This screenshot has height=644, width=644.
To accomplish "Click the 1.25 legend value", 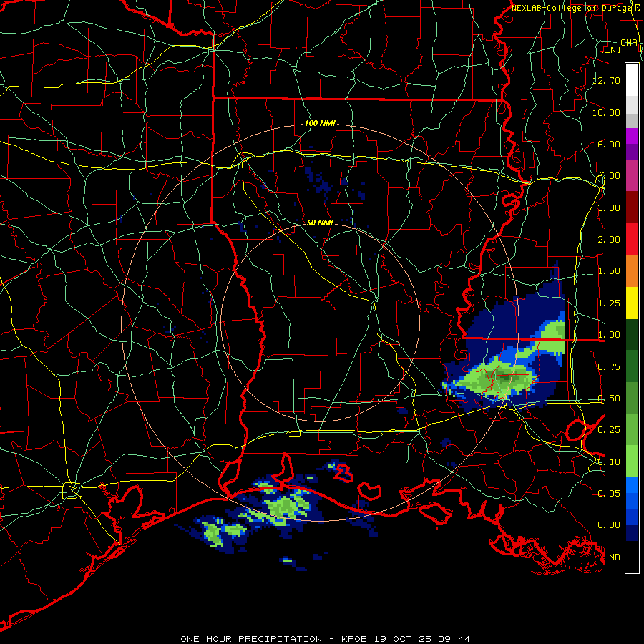I will tap(609, 303).
